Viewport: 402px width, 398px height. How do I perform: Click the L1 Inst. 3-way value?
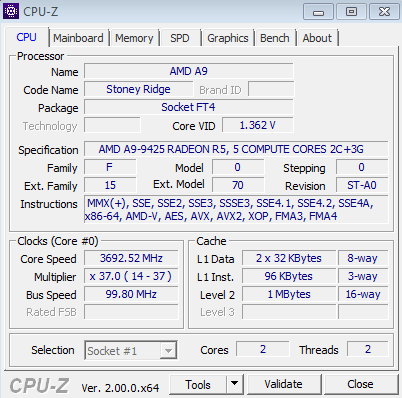(x=363, y=276)
